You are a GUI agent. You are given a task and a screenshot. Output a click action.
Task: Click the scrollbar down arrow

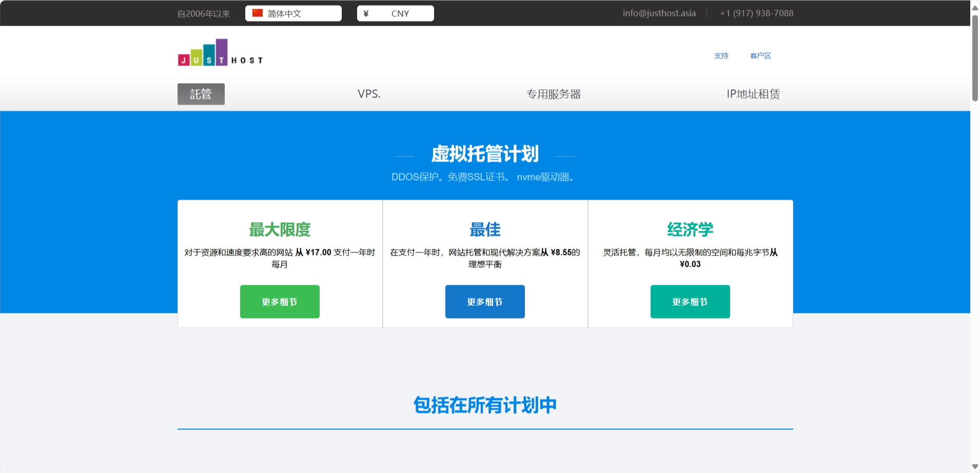tap(974, 467)
